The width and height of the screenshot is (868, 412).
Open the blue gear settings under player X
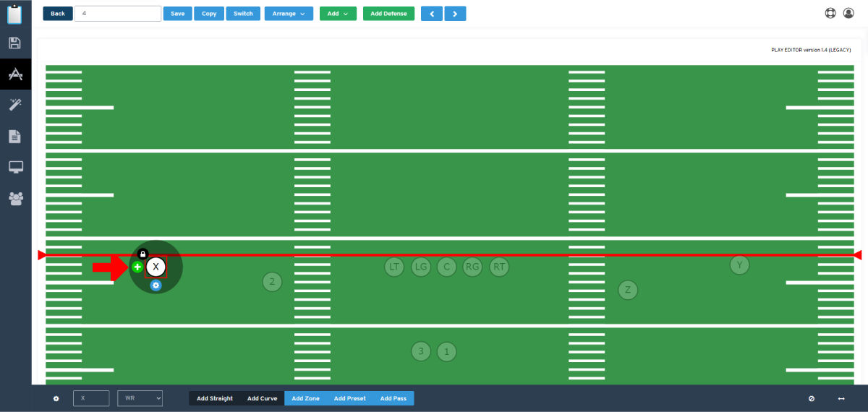pos(156,286)
